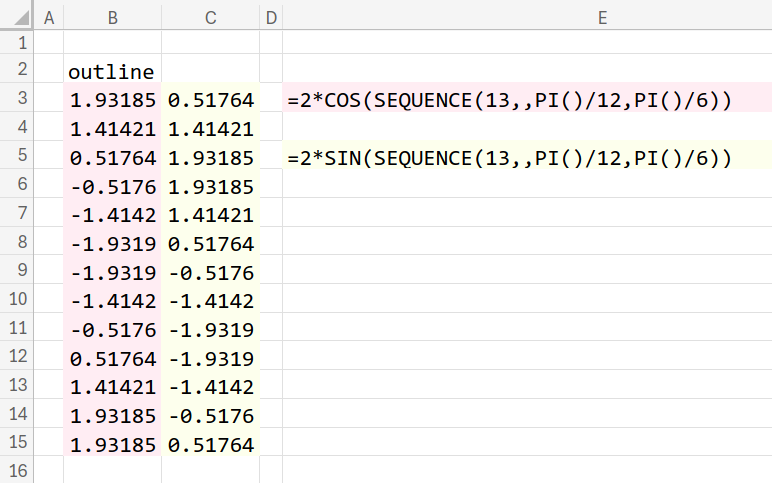Select cell B12 showing 0.51764
The height and width of the screenshot is (483, 772).
[x=112, y=358]
